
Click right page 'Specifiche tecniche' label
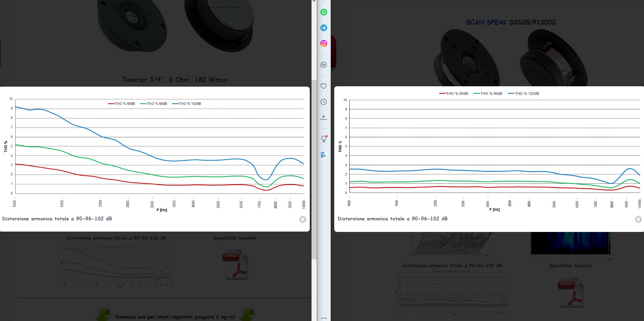point(571,265)
